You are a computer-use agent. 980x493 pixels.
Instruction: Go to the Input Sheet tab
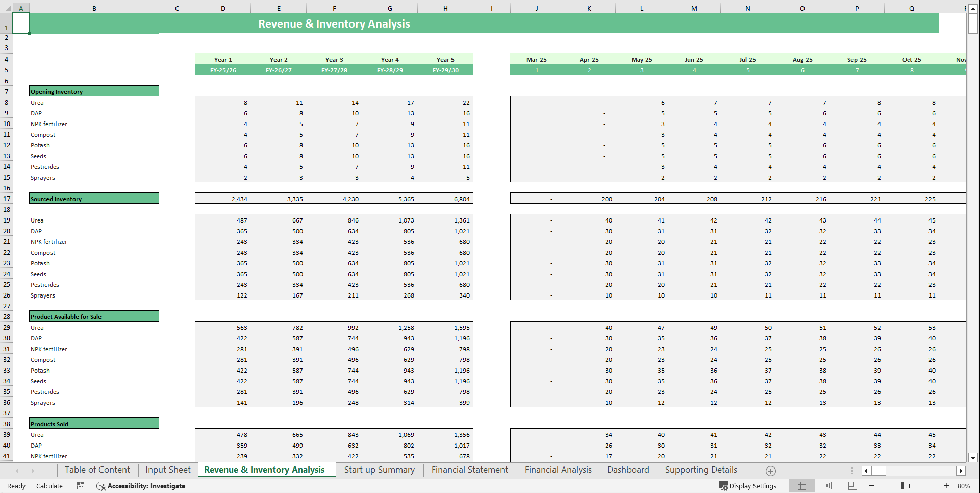(x=167, y=470)
